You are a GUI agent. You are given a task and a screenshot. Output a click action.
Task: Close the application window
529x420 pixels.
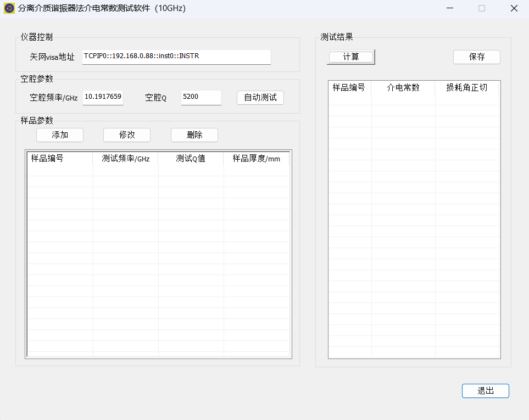coord(514,8)
